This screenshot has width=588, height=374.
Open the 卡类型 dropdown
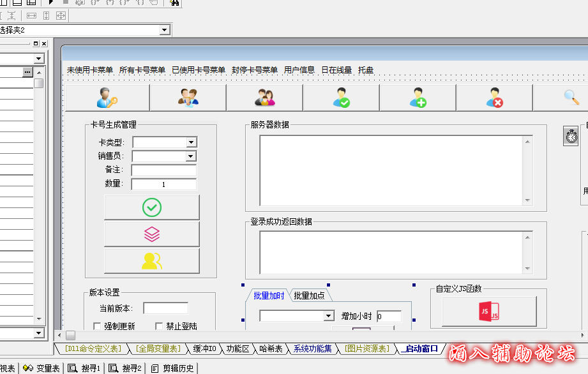click(x=191, y=142)
